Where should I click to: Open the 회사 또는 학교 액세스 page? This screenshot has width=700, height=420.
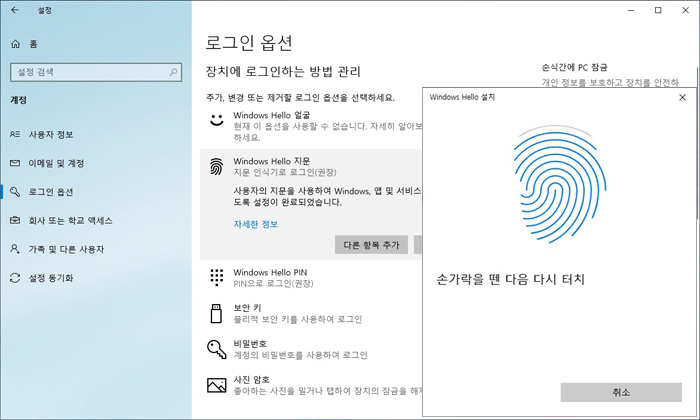coord(96,220)
